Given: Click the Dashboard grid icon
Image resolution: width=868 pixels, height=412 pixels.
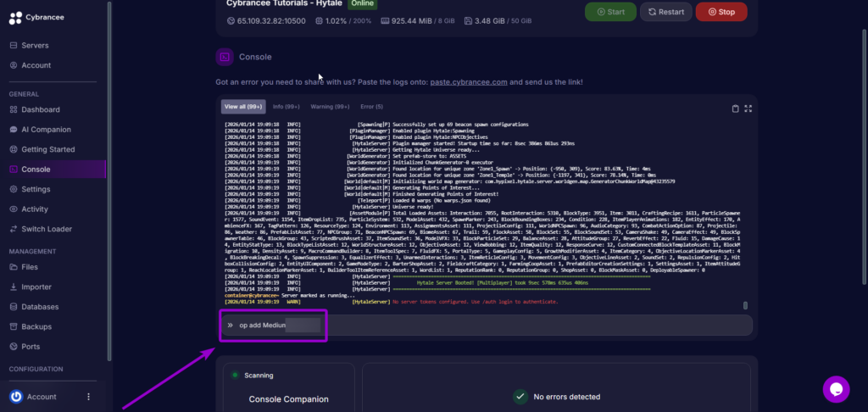Looking at the screenshot, I should tap(14, 109).
